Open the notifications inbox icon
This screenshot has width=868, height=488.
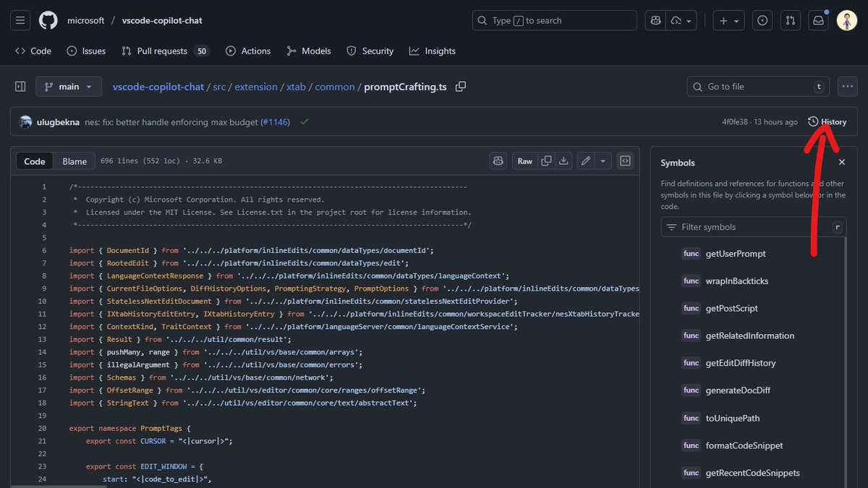click(x=819, y=20)
